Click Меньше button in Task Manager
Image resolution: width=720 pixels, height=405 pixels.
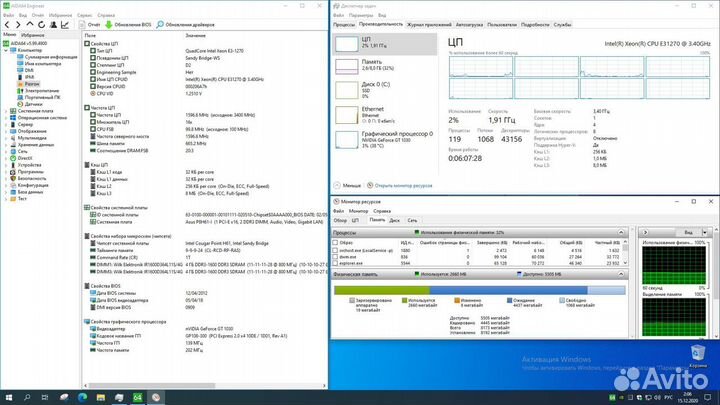pyautogui.click(x=347, y=186)
